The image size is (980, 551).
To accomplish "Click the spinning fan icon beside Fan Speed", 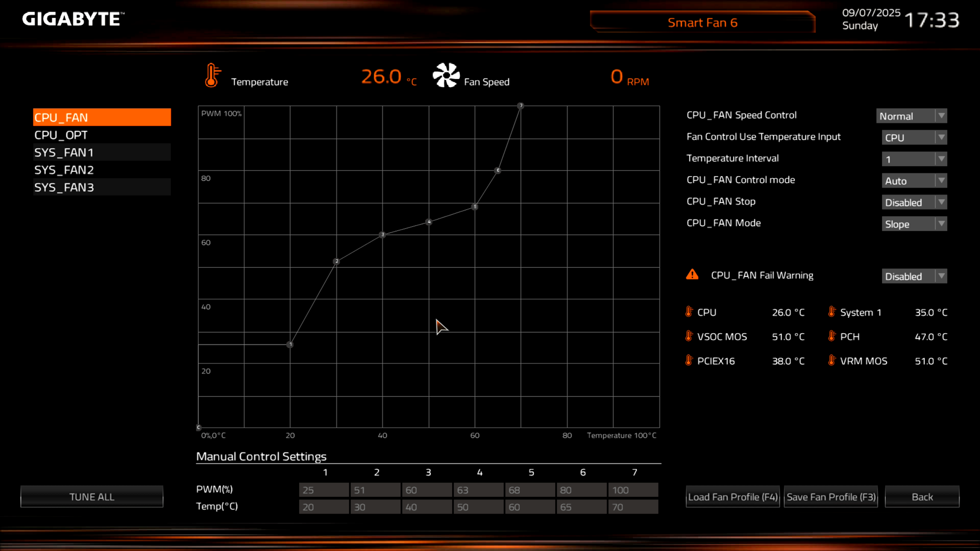I will click(446, 76).
